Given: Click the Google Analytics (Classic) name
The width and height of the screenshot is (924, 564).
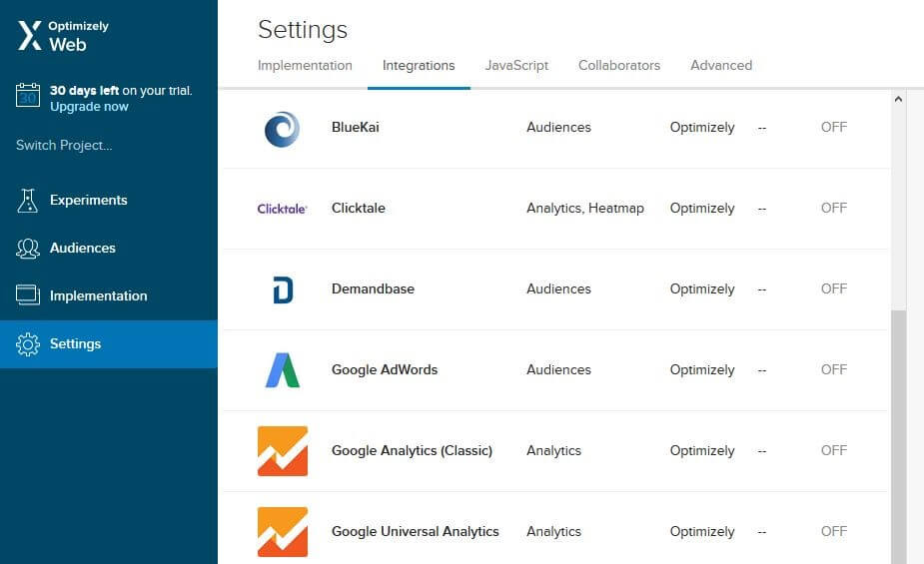Looking at the screenshot, I should [412, 450].
